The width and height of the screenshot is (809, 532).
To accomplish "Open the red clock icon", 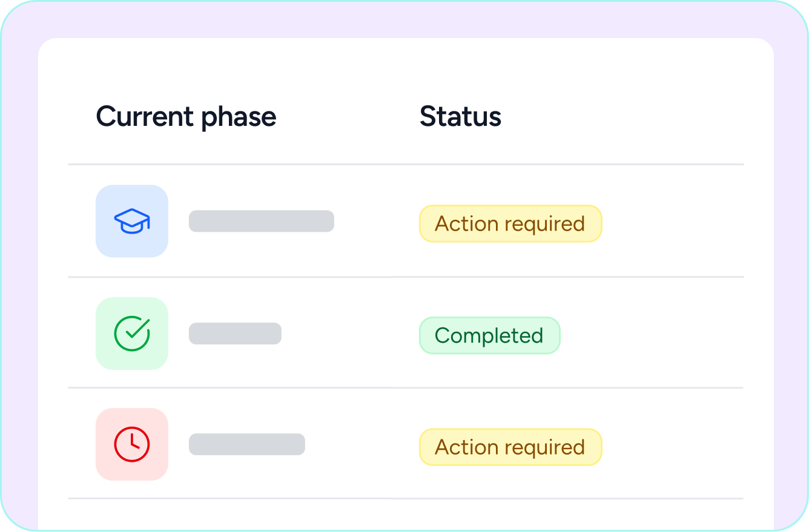I will (132, 444).
